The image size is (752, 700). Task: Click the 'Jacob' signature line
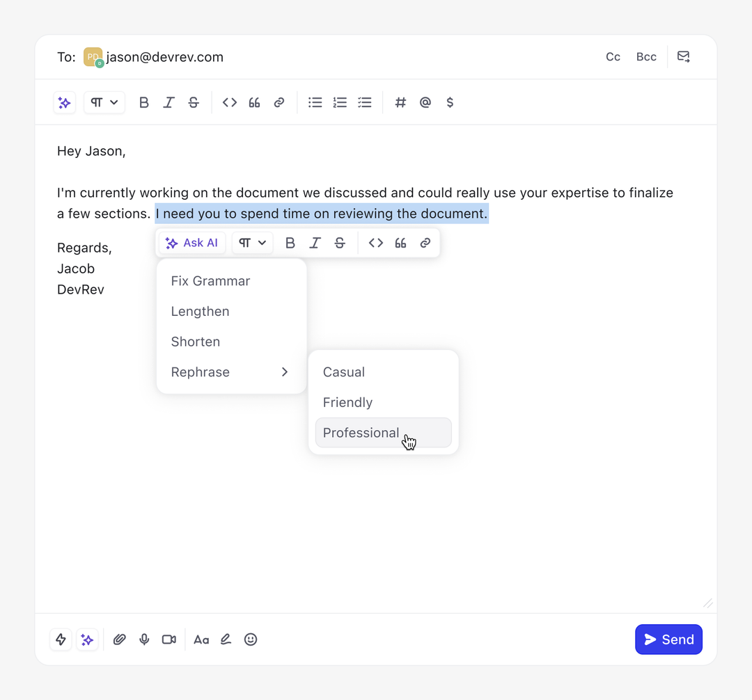click(76, 269)
